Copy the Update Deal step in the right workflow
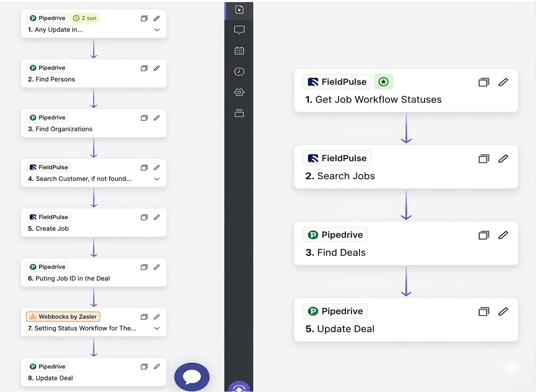536x392 pixels. click(x=484, y=311)
